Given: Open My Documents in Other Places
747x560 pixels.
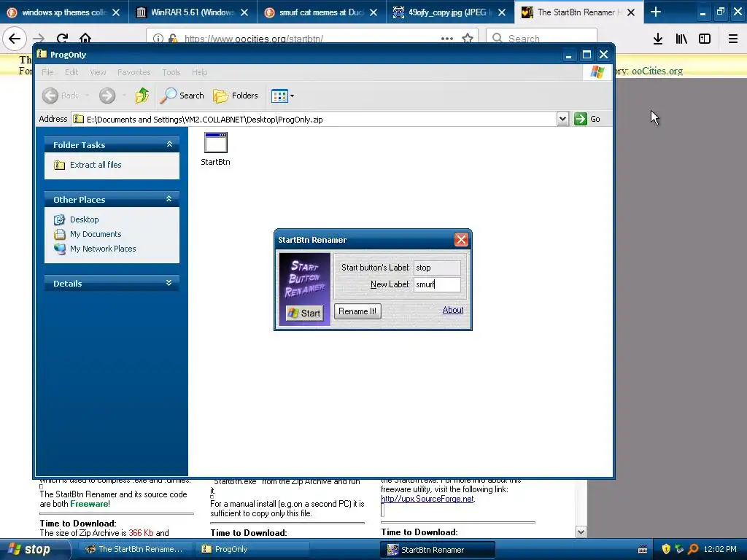Looking at the screenshot, I should coord(96,234).
